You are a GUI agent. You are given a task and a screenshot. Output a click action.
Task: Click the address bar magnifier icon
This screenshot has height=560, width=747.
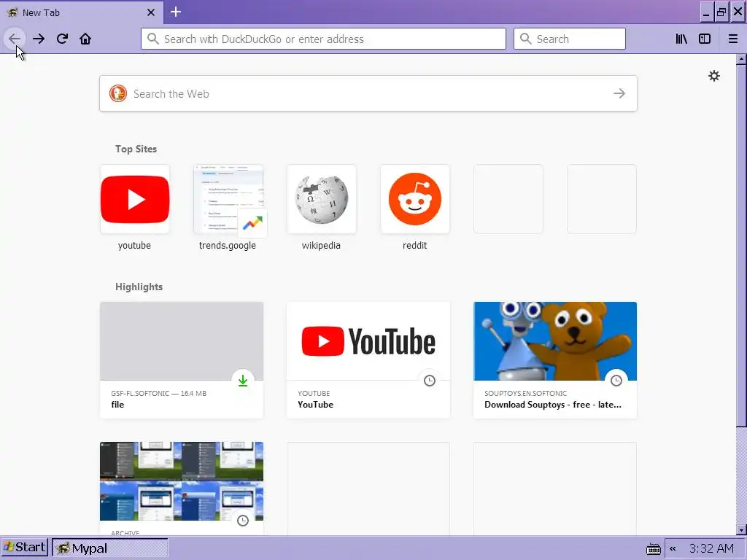pos(152,39)
